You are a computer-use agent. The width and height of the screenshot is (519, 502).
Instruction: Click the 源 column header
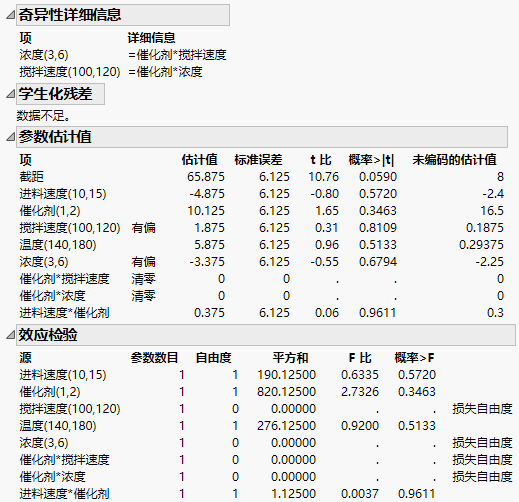click(25, 358)
